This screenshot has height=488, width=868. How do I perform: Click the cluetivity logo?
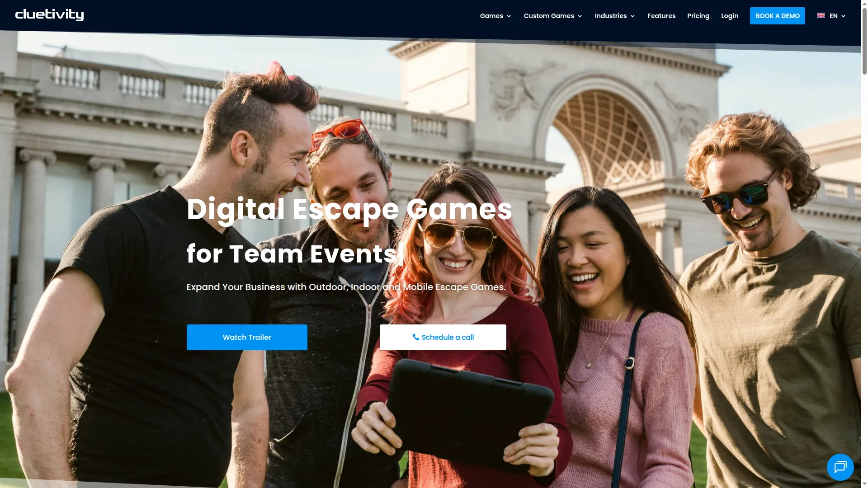49,15
